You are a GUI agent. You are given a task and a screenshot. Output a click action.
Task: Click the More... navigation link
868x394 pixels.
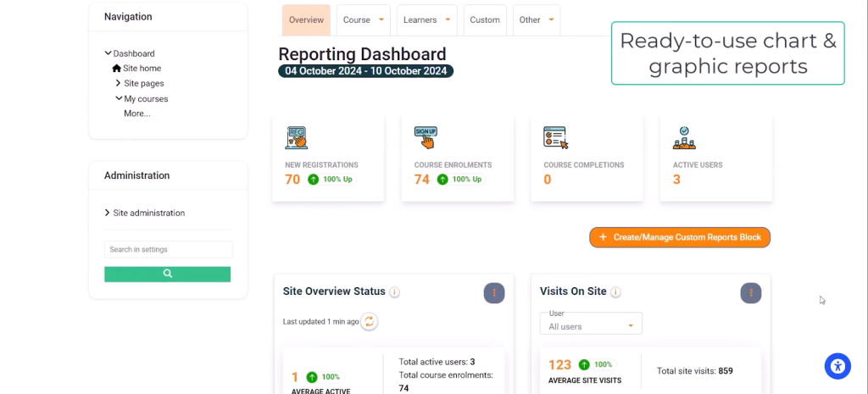137,114
